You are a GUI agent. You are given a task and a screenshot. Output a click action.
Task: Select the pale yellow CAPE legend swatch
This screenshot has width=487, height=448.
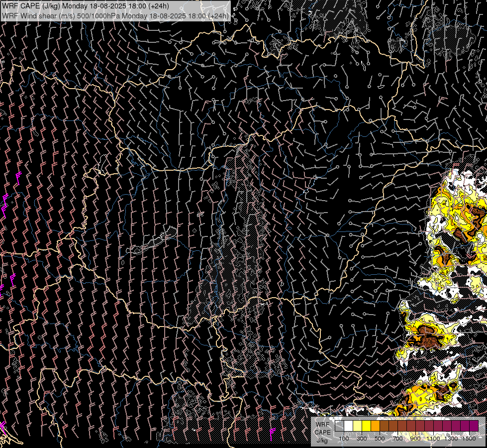[x=358, y=426]
